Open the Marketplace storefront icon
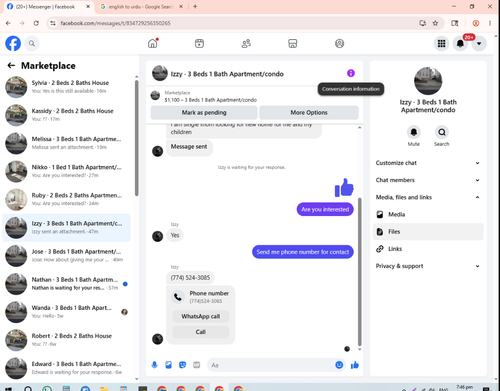This screenshot has width=500, height=391. [x=293, y=43]
